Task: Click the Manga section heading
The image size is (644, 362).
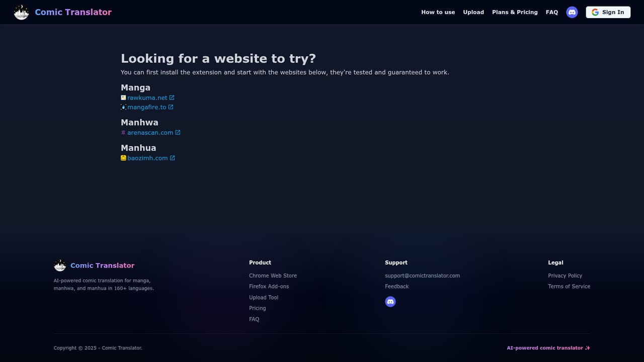Action: pos(135,87)
